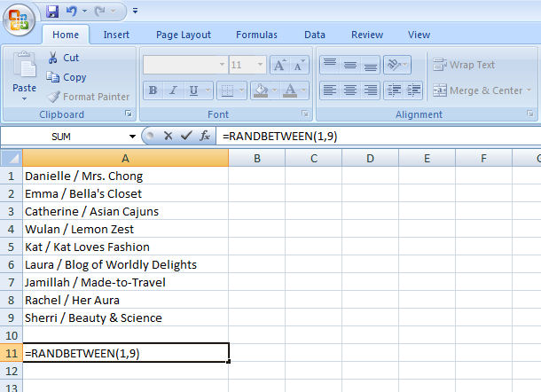
Task: Apply the fill color bucket
Action: 261,90
